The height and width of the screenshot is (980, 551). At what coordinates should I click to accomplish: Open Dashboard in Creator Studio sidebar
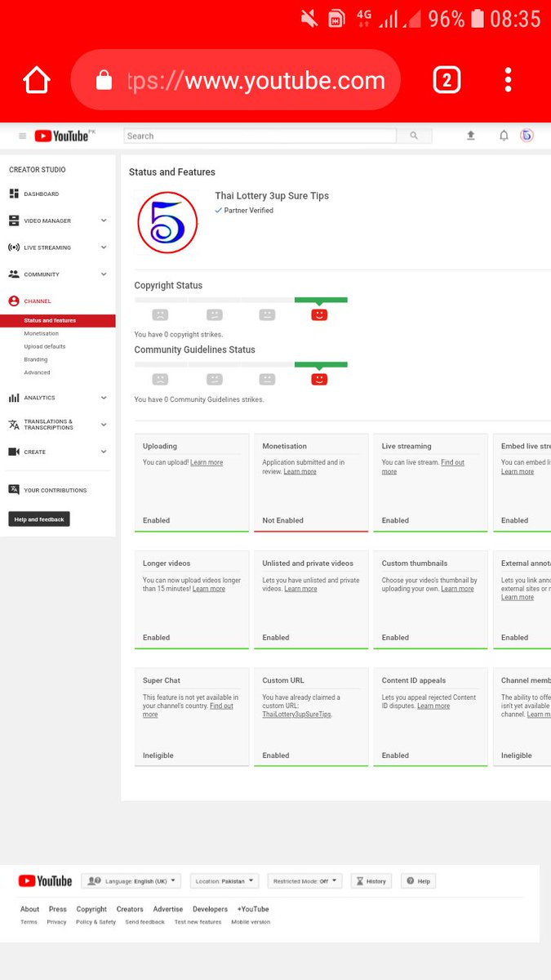point(41,194)
